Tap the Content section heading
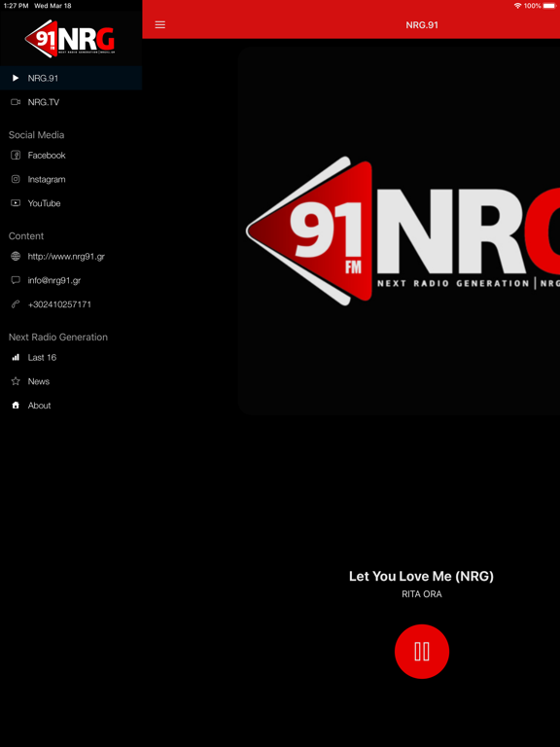Screen dimensions: 560x747 26,235
